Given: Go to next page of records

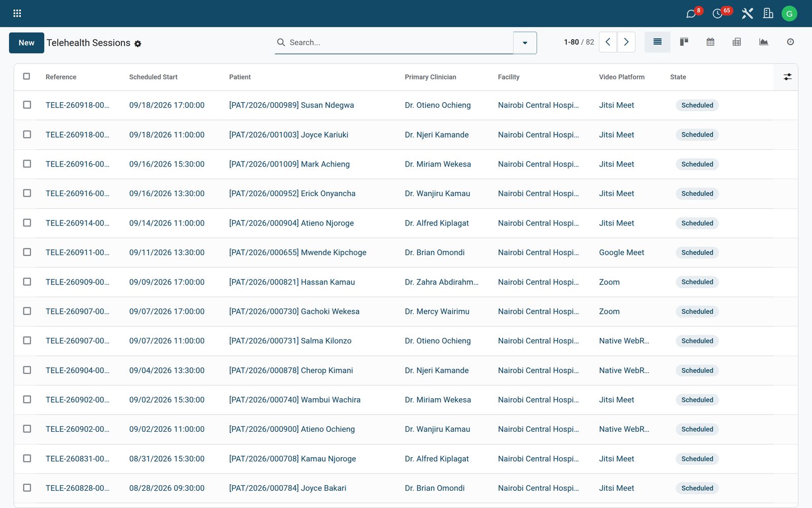Looking at the screenshot, I should [x=626, y=42].
